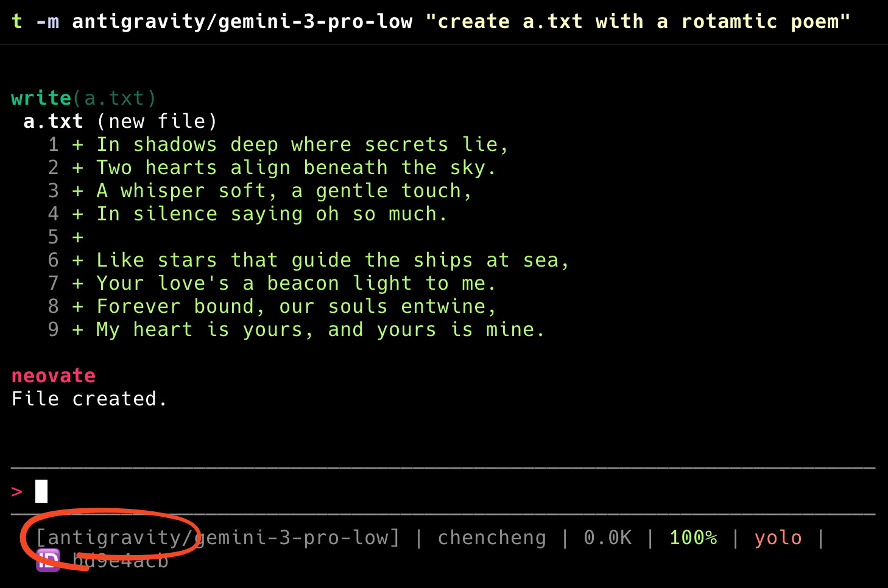Click the pink prompt arrow symbol
Screen dimensions: 888x588
(17, 491)
